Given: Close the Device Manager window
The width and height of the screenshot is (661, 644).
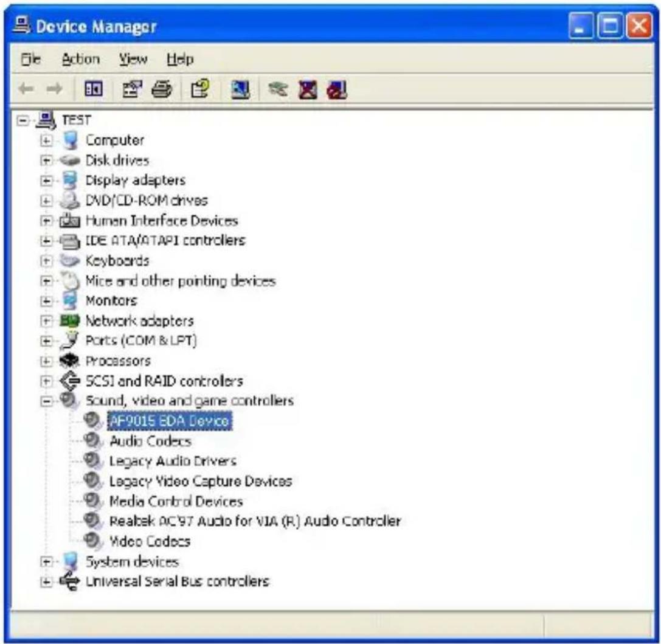Looking at the screenshot, I should point(640,26).
